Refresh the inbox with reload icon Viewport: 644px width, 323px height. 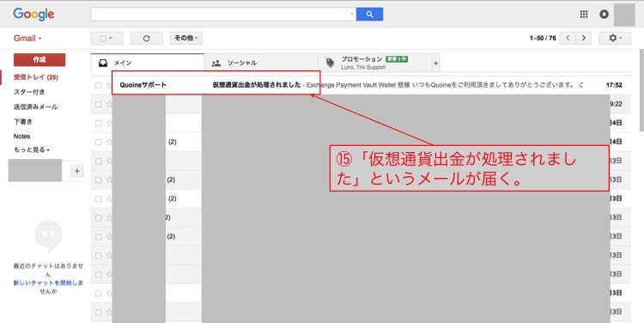146,38
